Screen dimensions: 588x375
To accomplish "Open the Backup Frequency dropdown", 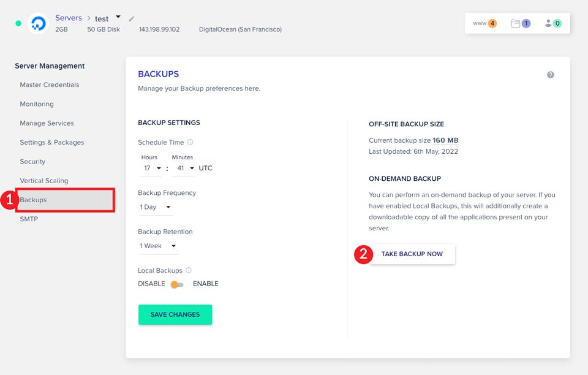I will (155, 207).
